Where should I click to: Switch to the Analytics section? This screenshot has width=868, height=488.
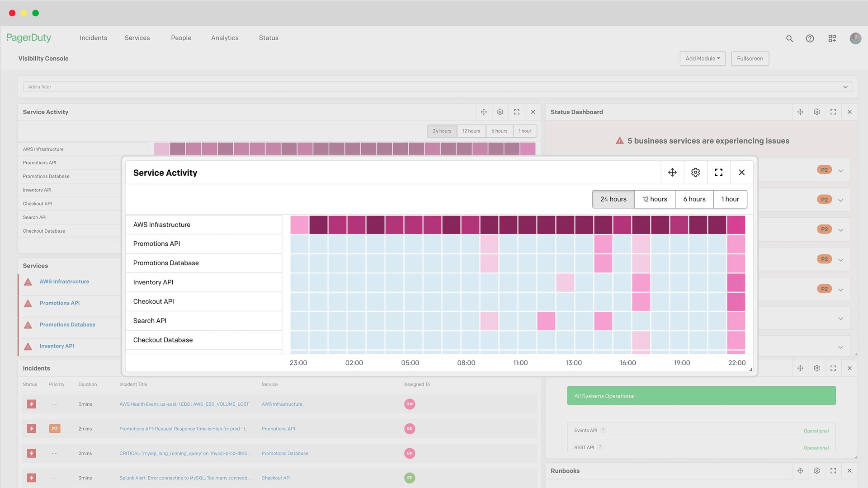coord(225,38)
